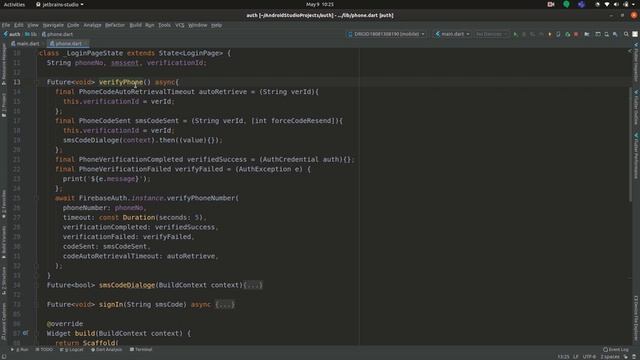Click the lock icon in the status bar
This screenshot has width=640, height=360.
click(626, 357)
